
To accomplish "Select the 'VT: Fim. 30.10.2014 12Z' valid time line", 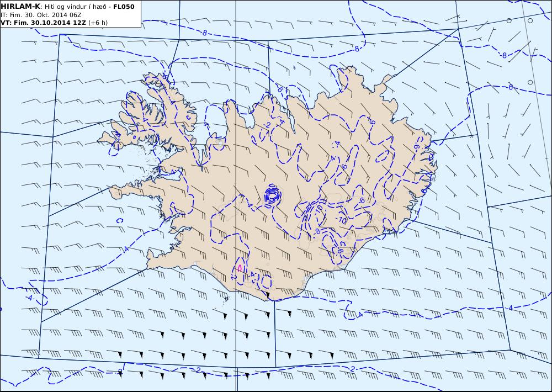I will pos(43,23).
